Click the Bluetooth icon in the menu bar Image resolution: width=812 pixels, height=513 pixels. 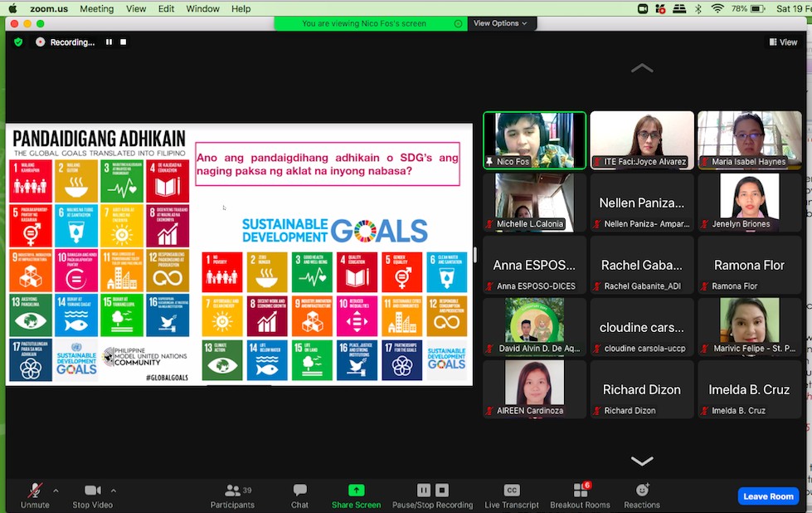pyautogui.click(x=698, y=8)
